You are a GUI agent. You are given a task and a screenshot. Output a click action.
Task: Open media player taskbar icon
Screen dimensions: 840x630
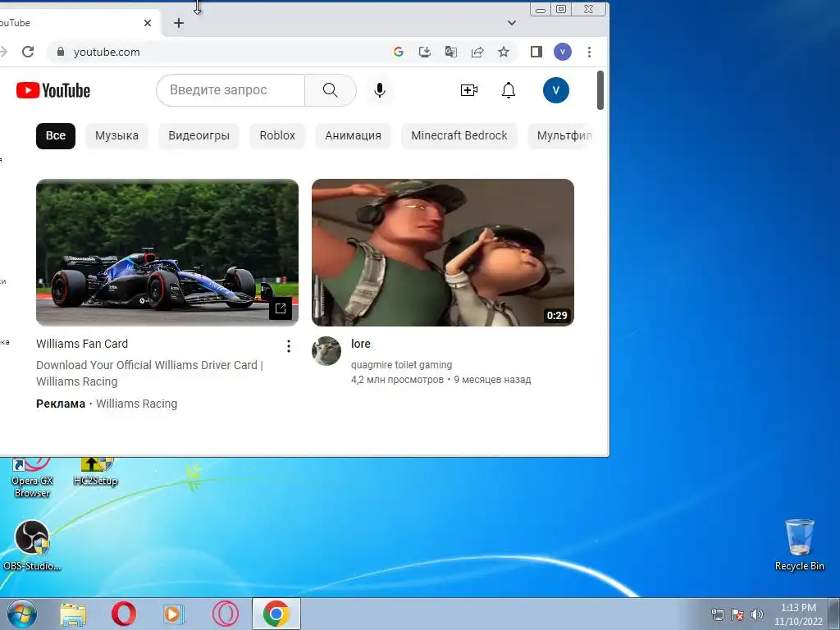point(173,614)
